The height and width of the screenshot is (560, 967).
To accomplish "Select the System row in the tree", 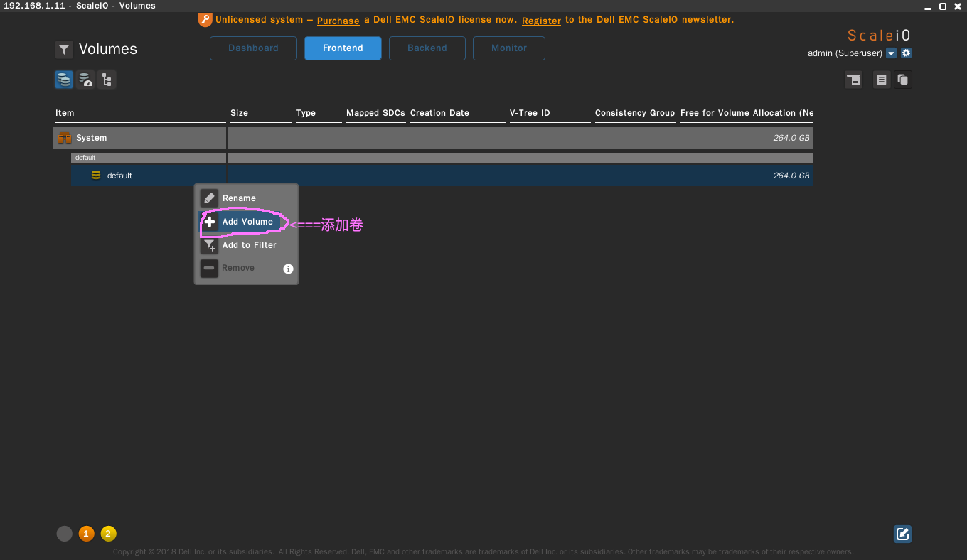I will click(433, 138).
